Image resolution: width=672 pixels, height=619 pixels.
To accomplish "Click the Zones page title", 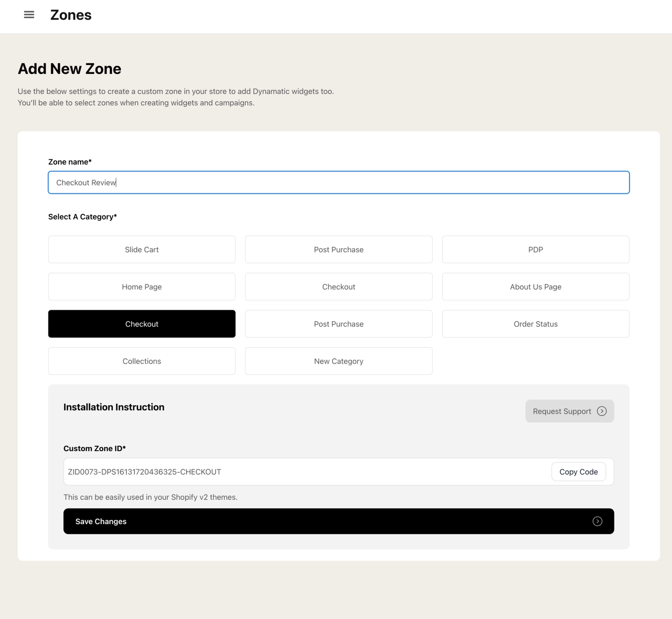I will point(71,15).
